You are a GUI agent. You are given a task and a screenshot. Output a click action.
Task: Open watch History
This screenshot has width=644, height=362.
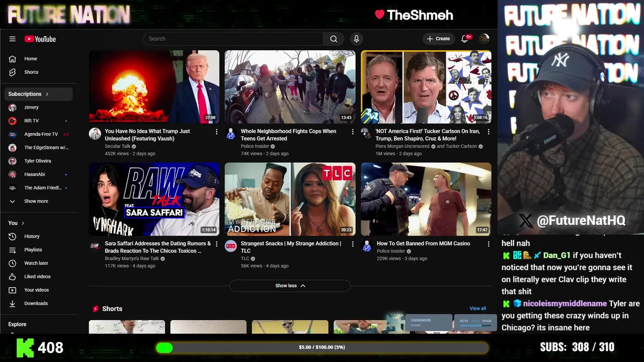point(39,236)
